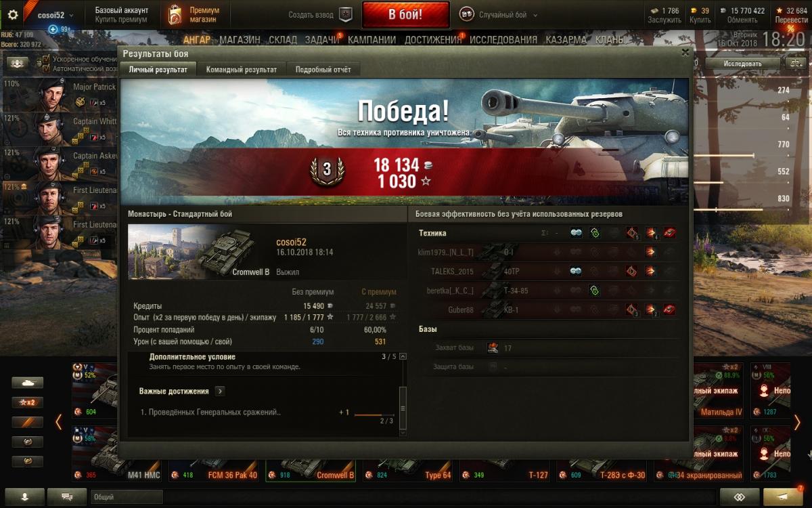Select the x2 experience filter icon
This screenshot has width=812, height=508.
coord(28,402)
